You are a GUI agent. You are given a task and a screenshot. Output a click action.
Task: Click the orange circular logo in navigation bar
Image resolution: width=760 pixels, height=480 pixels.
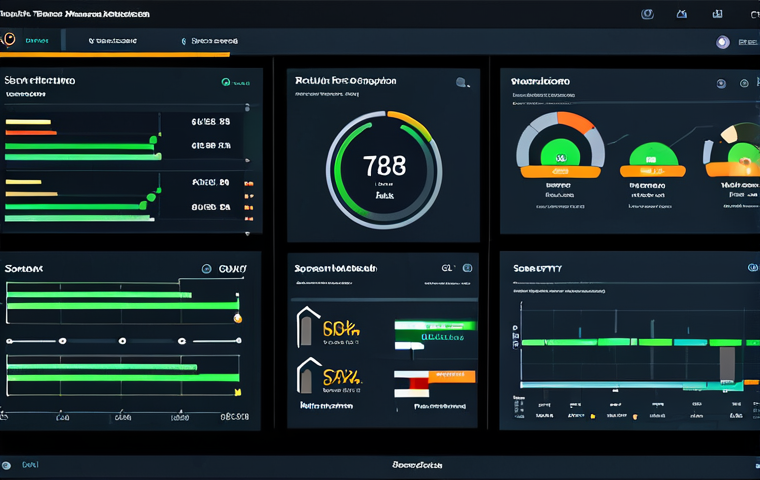click(x=9, y=39)
